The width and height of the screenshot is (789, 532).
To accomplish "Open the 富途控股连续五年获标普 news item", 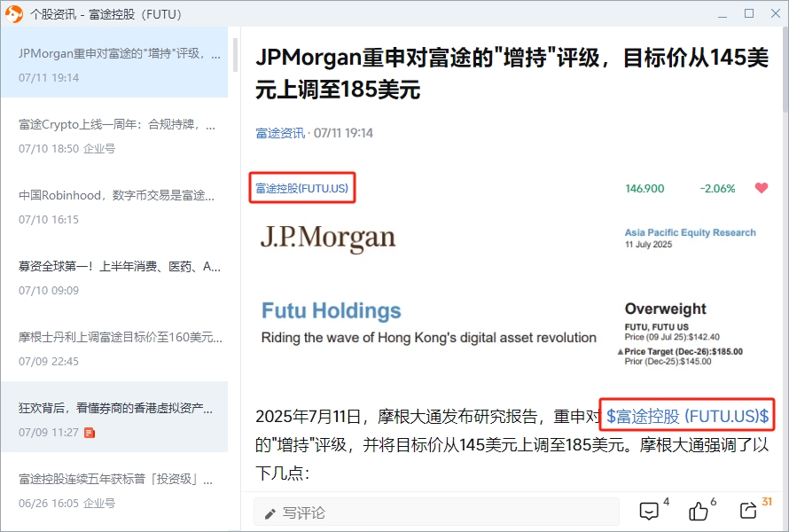I will click(114, 488).
